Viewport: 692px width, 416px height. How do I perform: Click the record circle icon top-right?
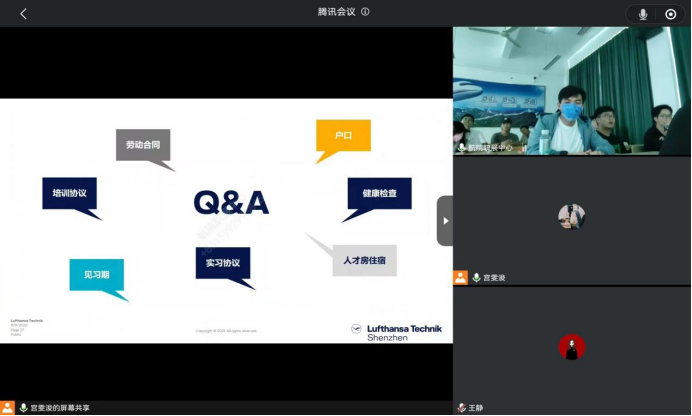coord(670,15)
